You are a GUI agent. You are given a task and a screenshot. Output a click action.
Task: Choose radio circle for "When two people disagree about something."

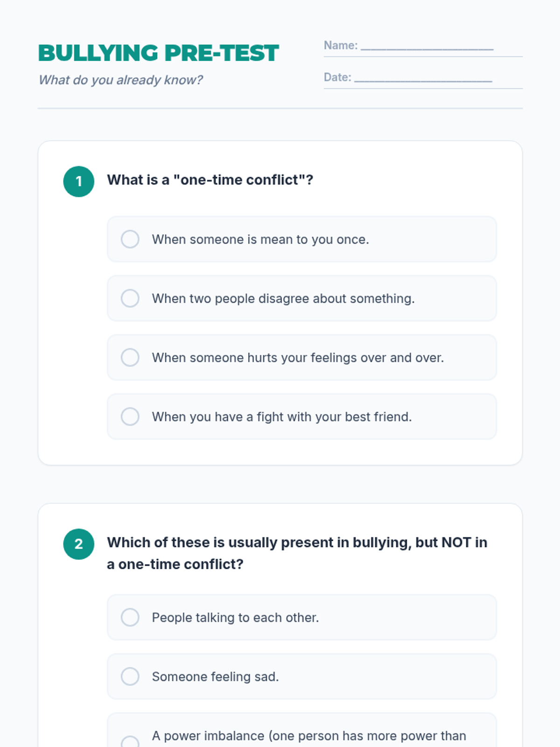[130, 298]
